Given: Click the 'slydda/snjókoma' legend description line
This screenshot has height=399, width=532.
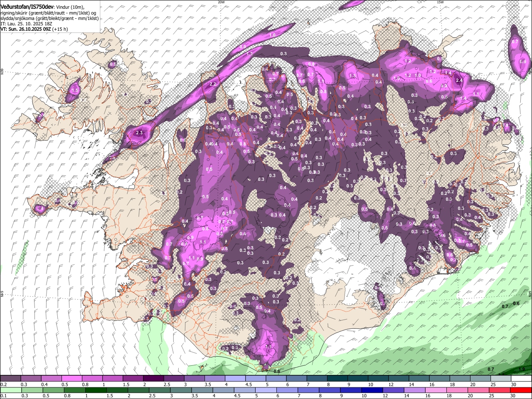Looking at the screenshot, I should click(x=49, y=18).
